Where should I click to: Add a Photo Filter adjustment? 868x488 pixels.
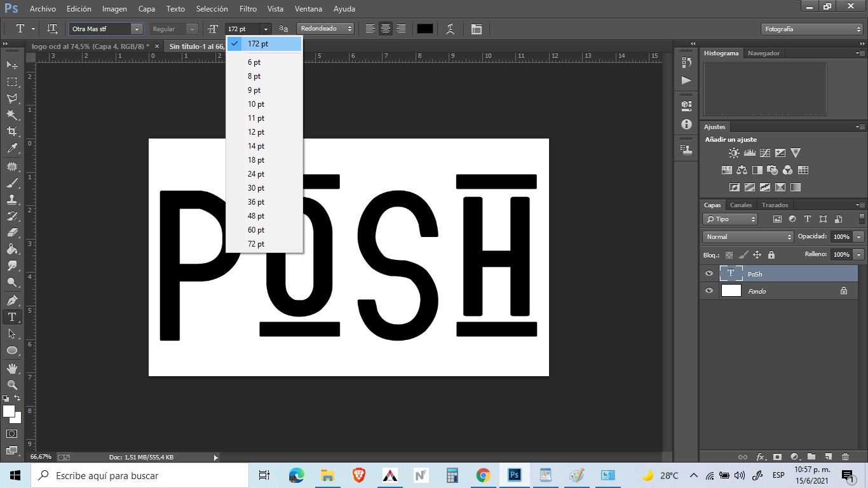point(773,170)
